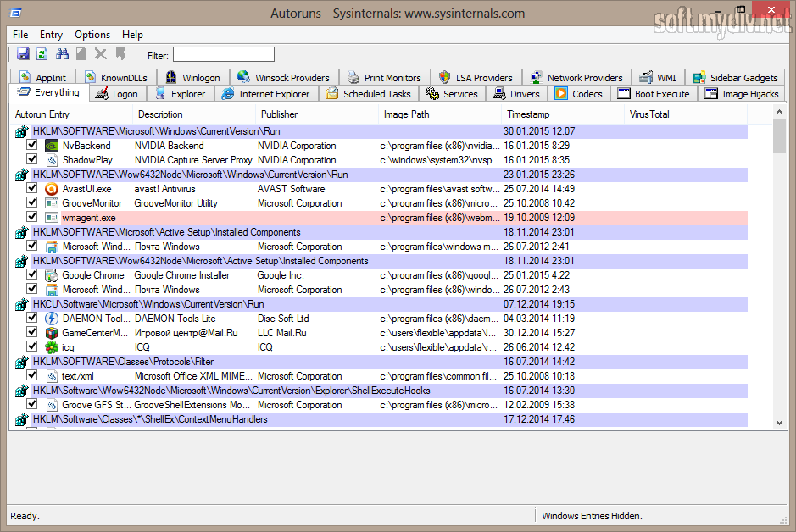Click the Delete X toolbar icon
Viewport: 796px width, 532px height.
101,54
